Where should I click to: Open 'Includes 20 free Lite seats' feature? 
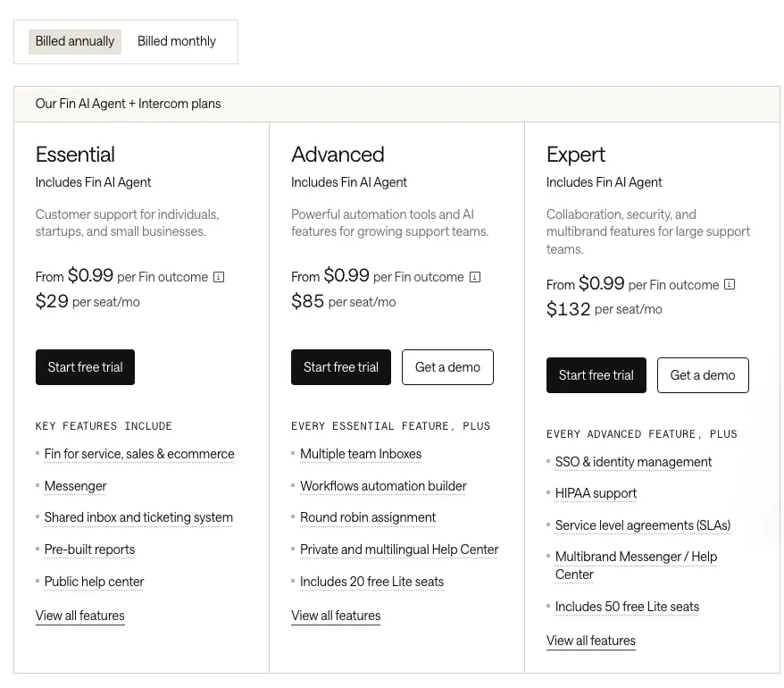click(371, 582)
